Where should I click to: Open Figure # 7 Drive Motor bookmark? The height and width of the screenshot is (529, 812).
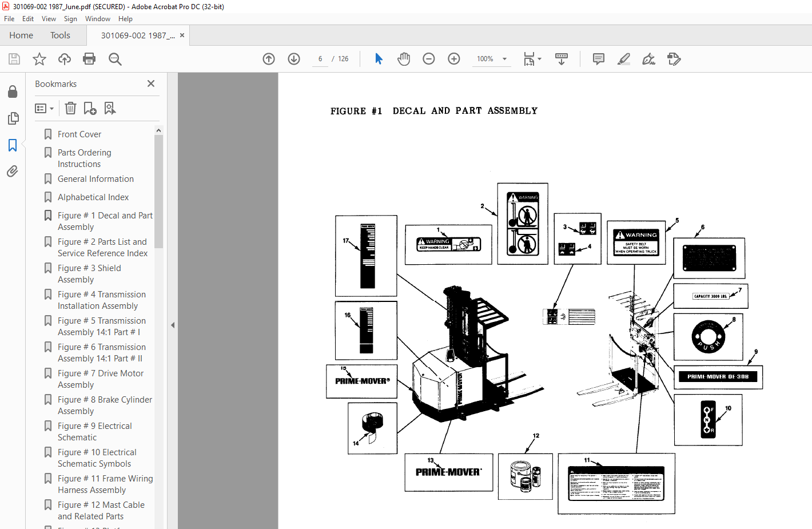pos(101,379)
